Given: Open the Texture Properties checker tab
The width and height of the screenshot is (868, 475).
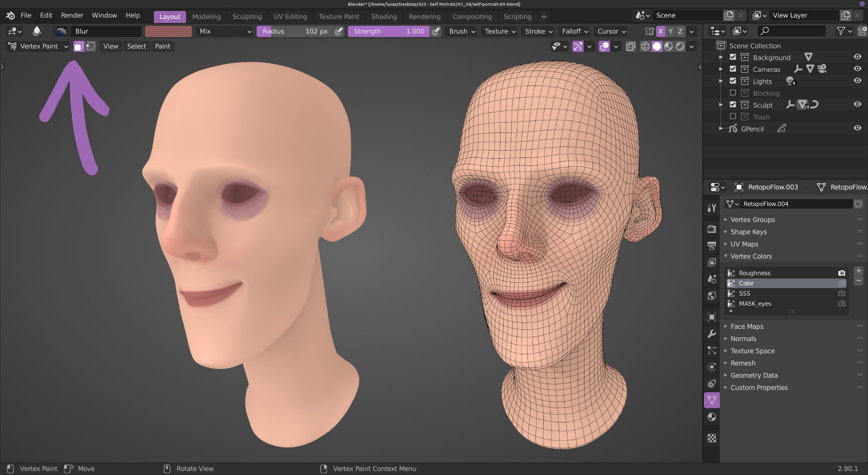Looking at the screenshot, I should (x=712, y=438).
